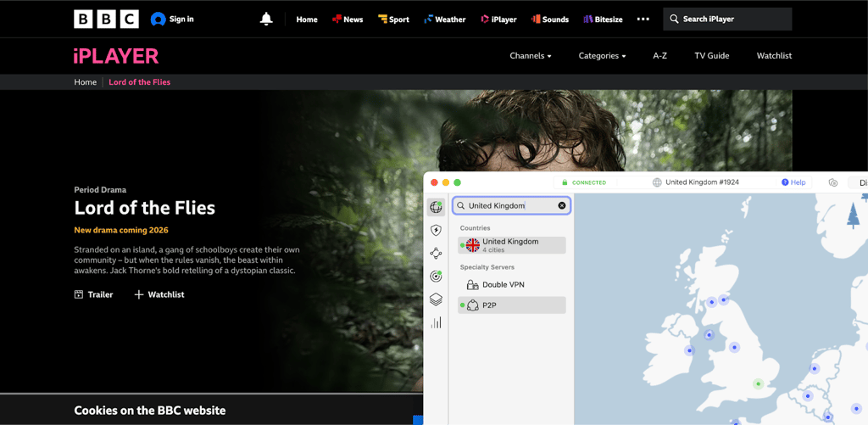Click the Sign in text link

click(181, 19)
